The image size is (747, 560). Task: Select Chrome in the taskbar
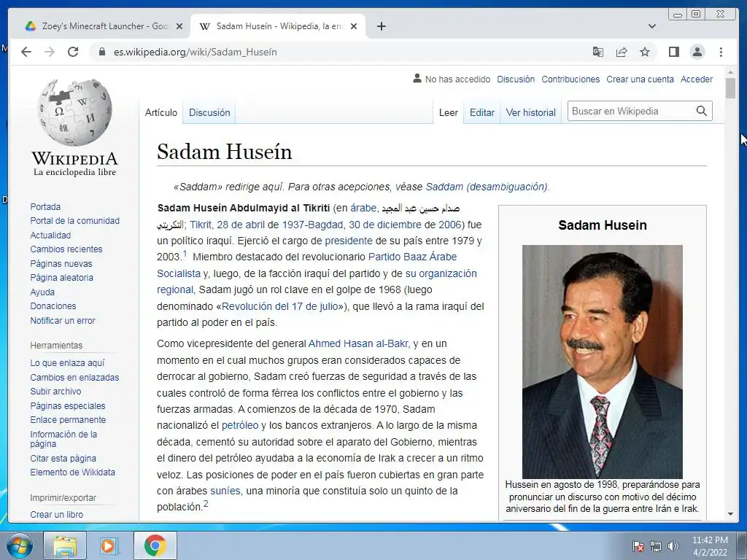click(155, 545)
